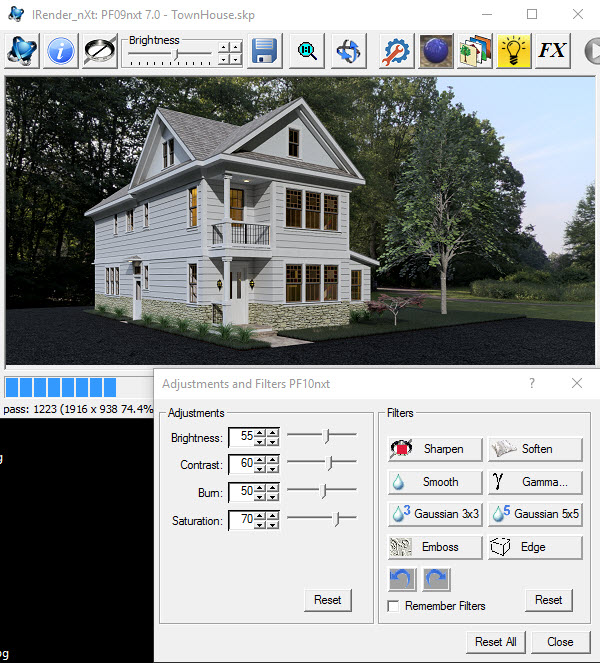Apply the Sharpen filter
This screenshot has width=600, height=663.
coord(434,449)
